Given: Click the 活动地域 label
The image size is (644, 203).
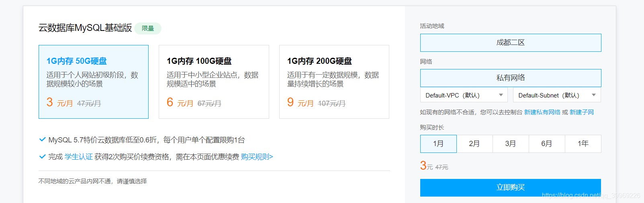Looking at the screenshot, I should tap(432, 26).
